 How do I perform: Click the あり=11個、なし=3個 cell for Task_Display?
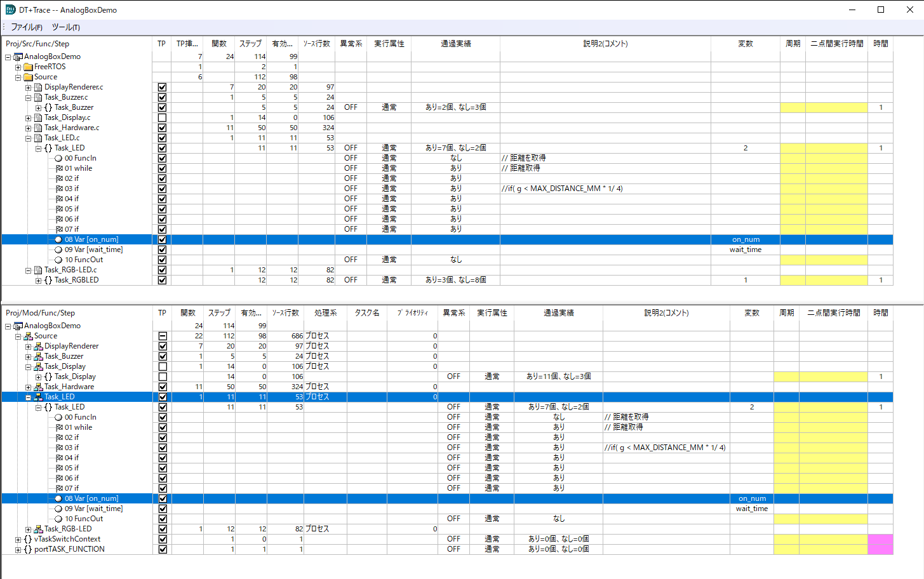pyautogui.click(x=558, y=376)
